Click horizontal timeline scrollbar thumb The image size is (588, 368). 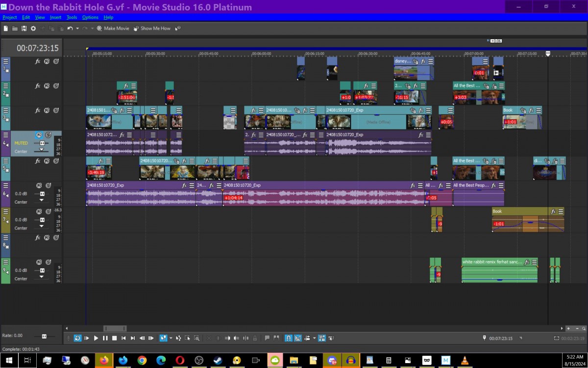click(115, 328)
